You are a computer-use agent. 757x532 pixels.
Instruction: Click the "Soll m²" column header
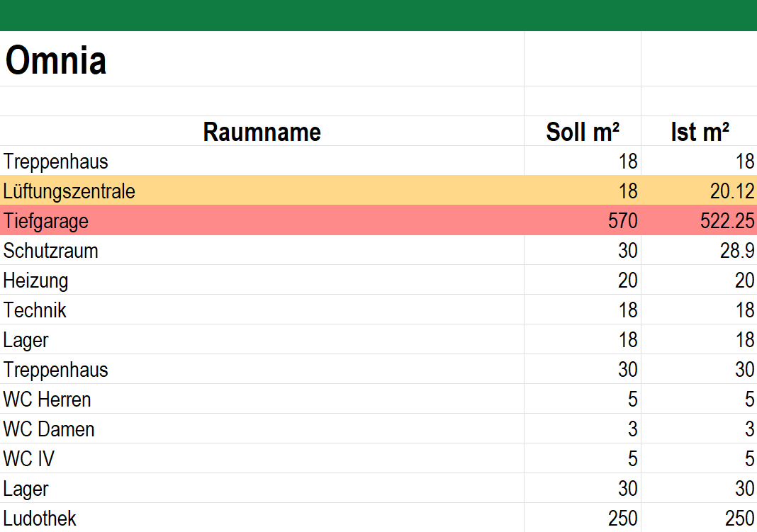coord(583,132)
